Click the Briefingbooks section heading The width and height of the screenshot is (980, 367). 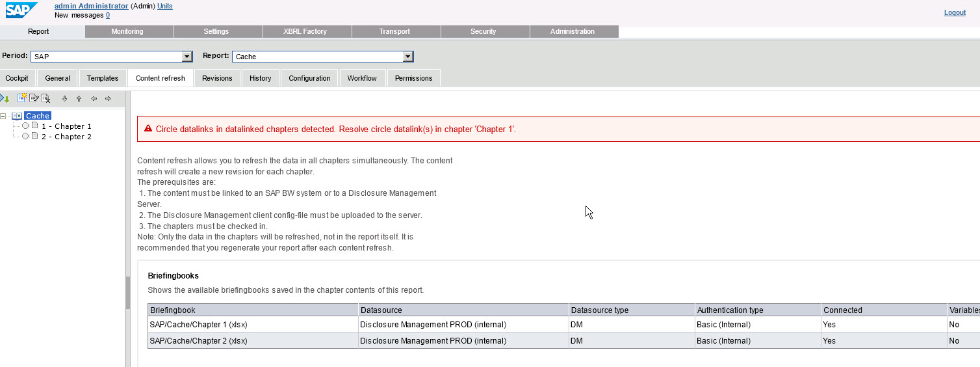173,276
